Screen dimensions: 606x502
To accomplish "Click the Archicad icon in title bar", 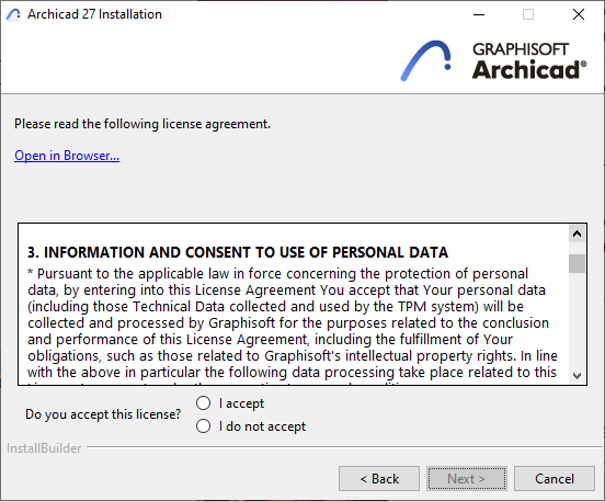I will pos(13,14).
